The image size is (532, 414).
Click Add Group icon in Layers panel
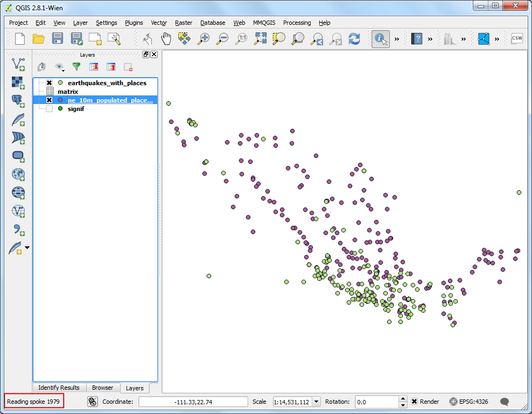(41, 67)
